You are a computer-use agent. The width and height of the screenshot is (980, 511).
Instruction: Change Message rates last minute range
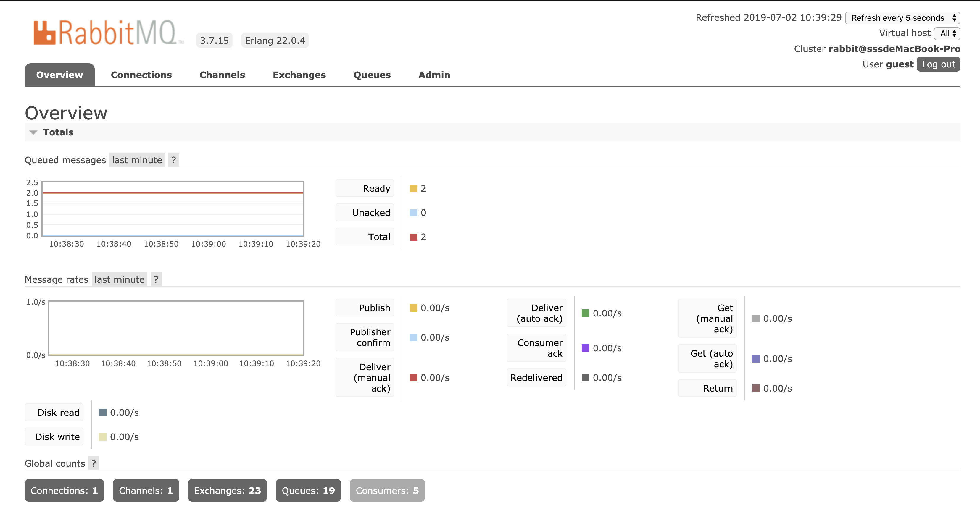pyautogui.click(x=120, y=279)
